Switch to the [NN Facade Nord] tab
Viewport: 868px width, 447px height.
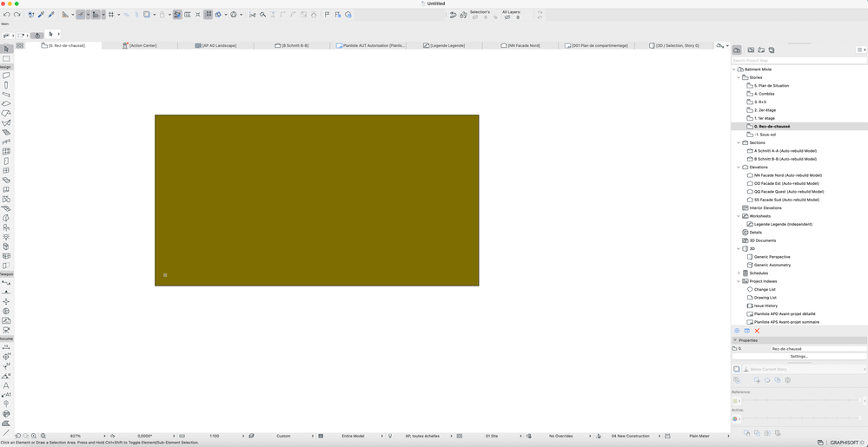tap(520, 45)
